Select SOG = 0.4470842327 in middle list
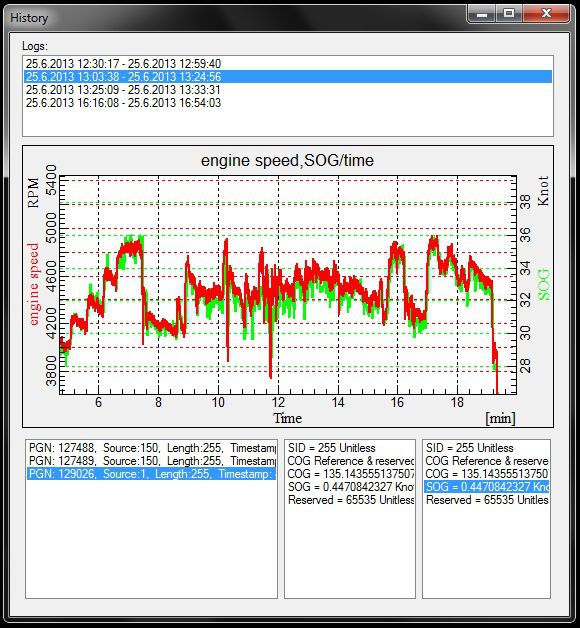 [350, 487]
